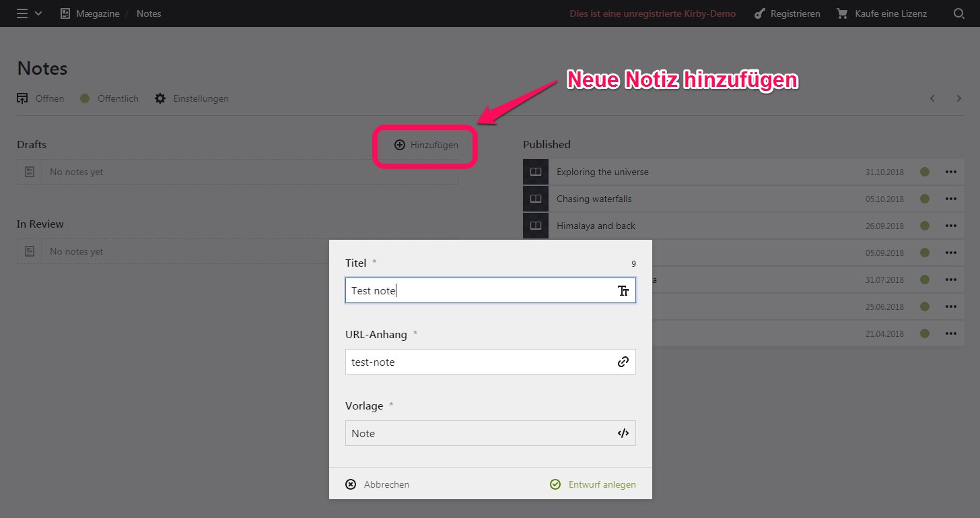Click the link icon in URL-Anhang field
980x518 pixels.
(623, 362)
